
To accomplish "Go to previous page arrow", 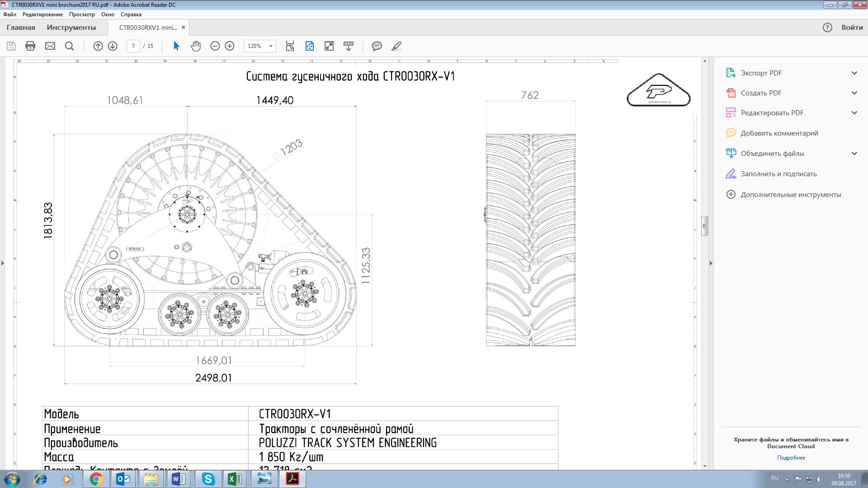I will 98,46.
